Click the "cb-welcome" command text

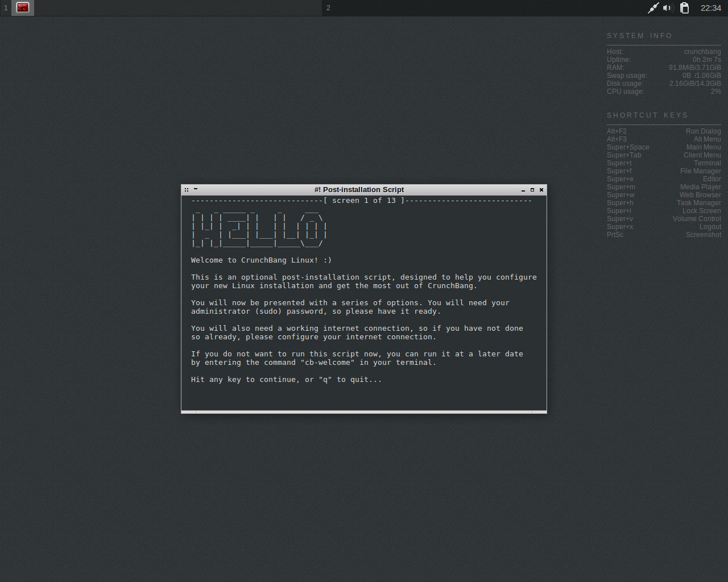point(328,363)
